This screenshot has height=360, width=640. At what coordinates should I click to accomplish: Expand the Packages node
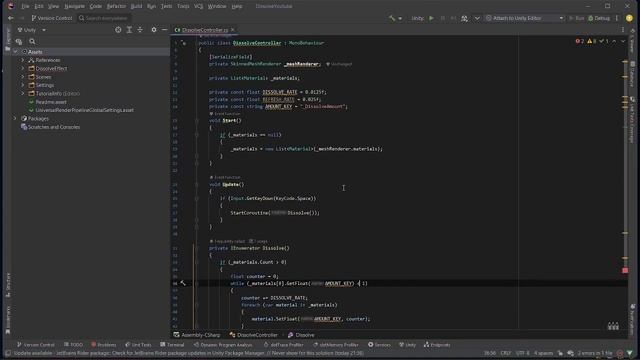coord(16,118)
